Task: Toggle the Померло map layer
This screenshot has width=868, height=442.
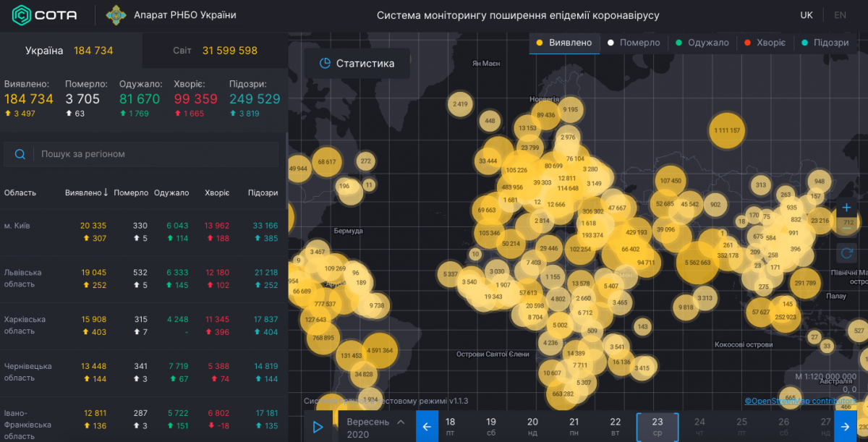Action: click(x=634, y=43)
